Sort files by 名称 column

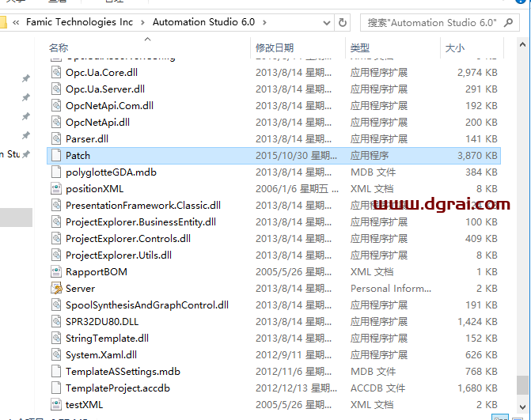click(59, 47)
